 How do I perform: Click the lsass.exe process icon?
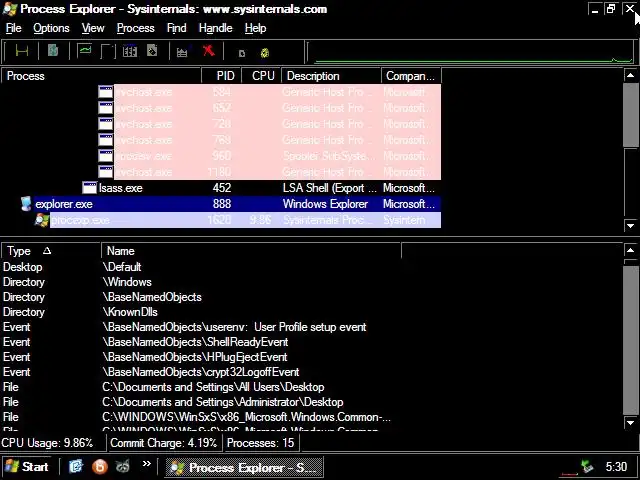[89, 188]
